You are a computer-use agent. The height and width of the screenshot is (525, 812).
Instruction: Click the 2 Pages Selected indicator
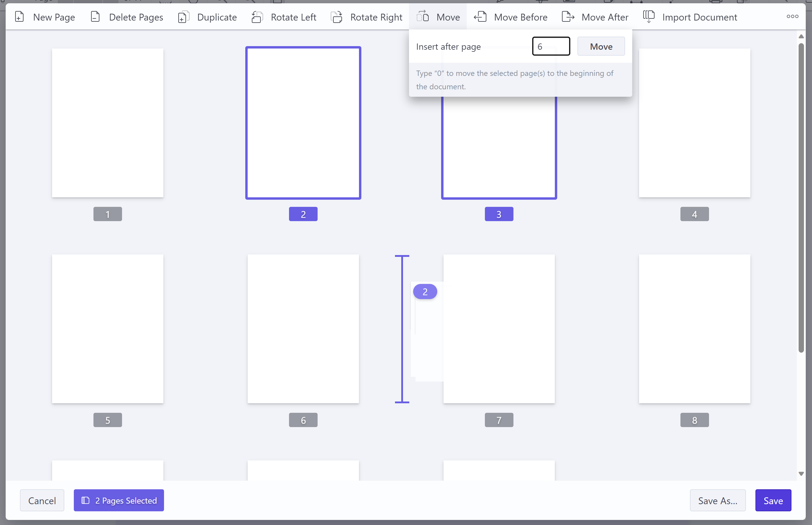coord(119,500)
